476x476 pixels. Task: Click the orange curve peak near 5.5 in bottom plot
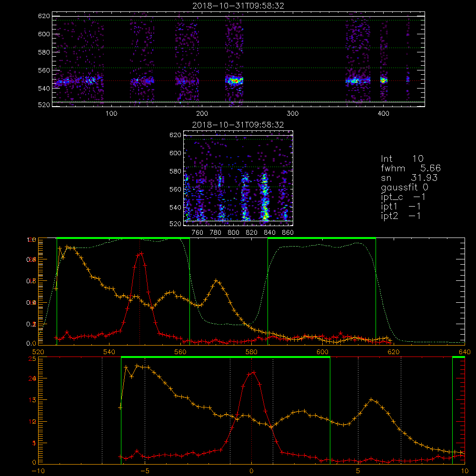tap(371, 399)
